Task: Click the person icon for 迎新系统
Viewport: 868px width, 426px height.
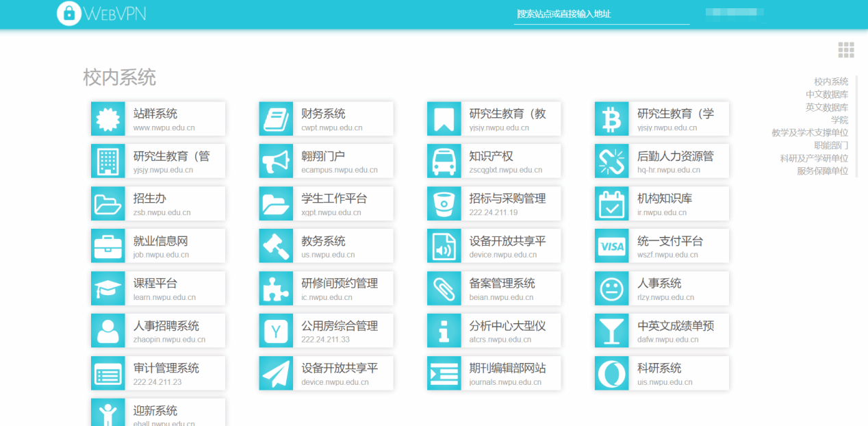Action: [108, 412]
